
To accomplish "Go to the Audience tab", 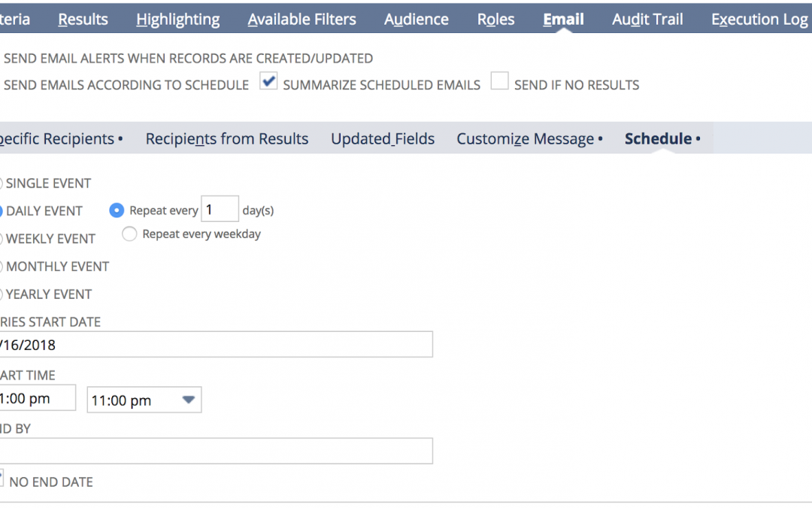I will point(417,19).
